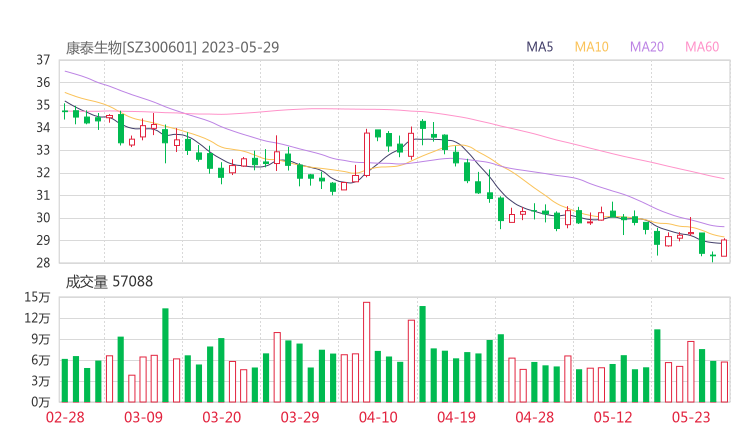
Task: Click the volume axis label 0万
Action: point(41,402)
